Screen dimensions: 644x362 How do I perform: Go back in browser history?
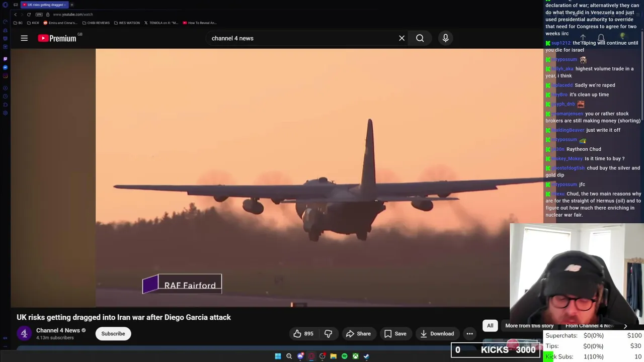[x=15, y=15]
